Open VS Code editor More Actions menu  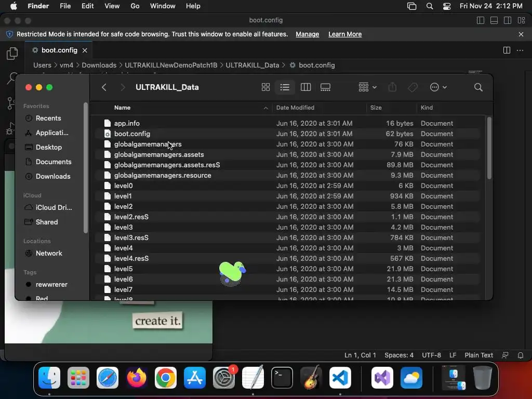point(520,50)
